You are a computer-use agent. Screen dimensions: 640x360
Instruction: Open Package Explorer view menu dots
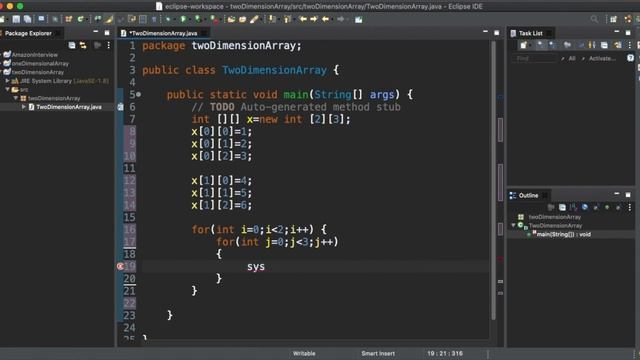tap(109, 45)
